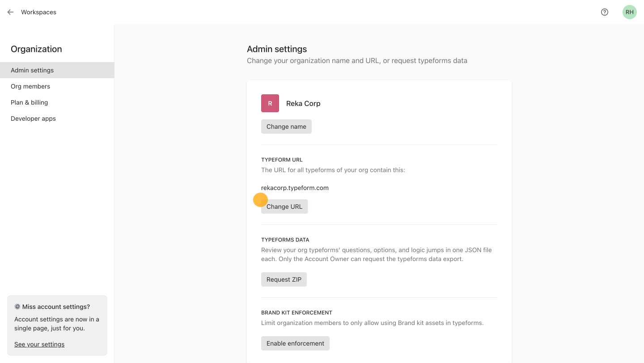Open the help question mark icon
The width and height of the screenshot is (644, 363).
[x=605, y=12]
